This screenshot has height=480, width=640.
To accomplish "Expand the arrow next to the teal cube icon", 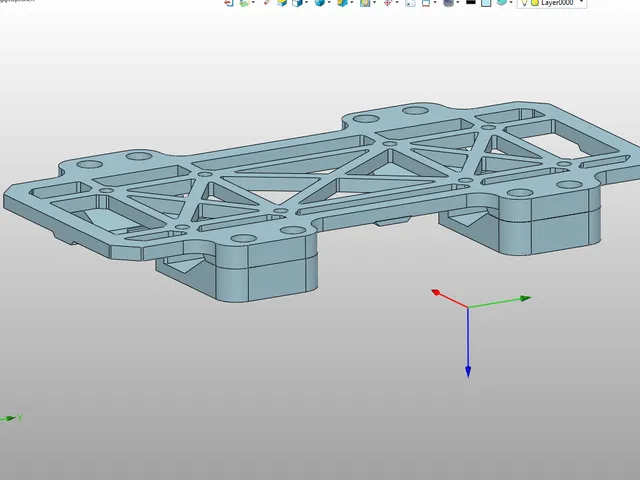I will click(511, 2).
